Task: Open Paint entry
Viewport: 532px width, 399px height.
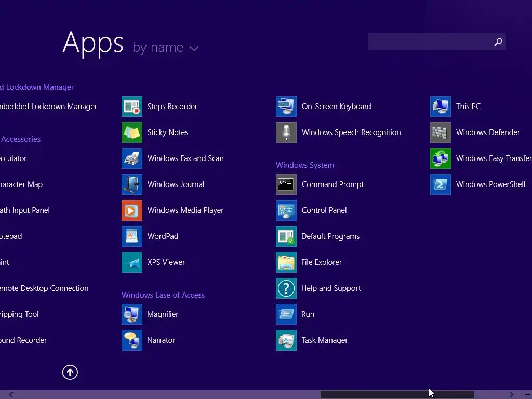Action: click(x=5, y=262)
